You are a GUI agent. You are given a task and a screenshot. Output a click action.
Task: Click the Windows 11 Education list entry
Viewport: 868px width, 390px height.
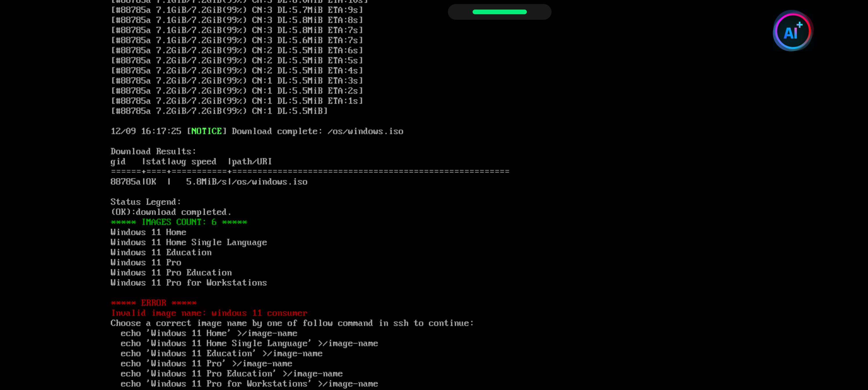click(x=161, y=252)
